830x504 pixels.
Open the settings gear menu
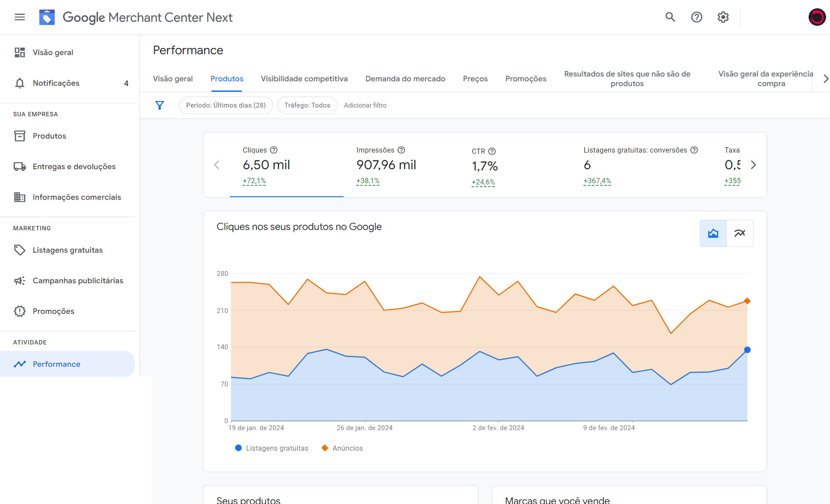[723, 17]
